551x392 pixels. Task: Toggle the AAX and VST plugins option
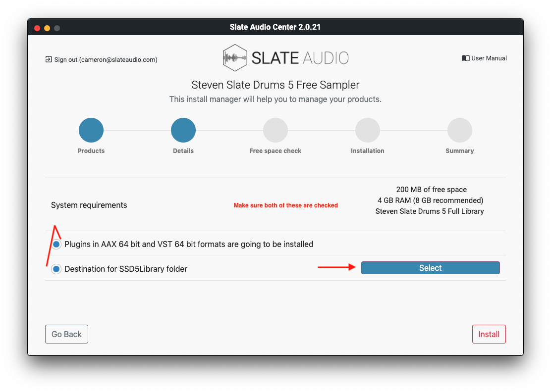click(56, 245)
